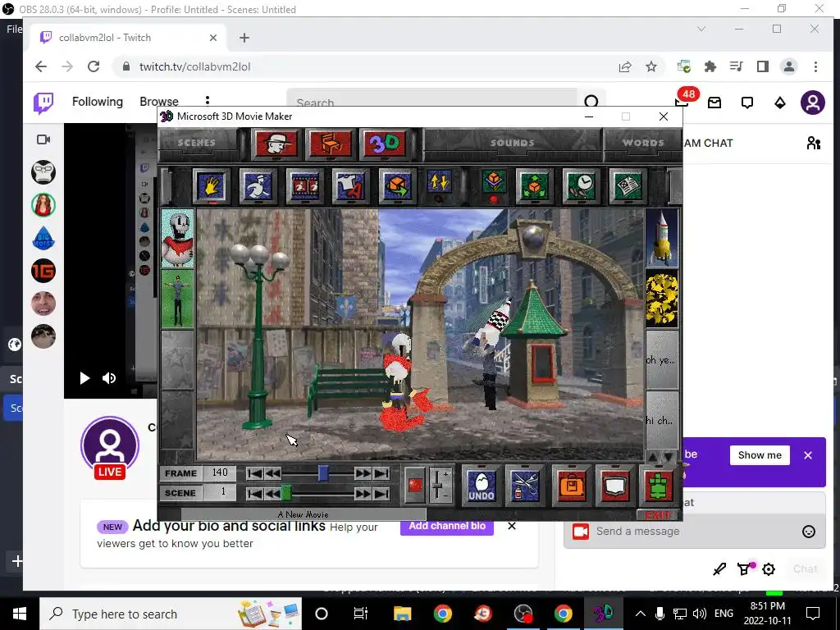Select the film strip synchronize tool
Screen dimensions: 840x630
point(305,186)
